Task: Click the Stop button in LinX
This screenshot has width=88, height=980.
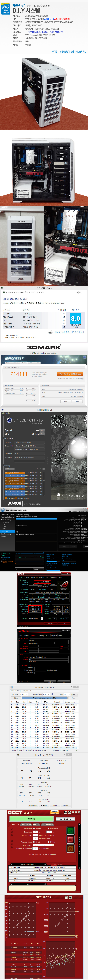Action: pyautogui.click(x=73, y=698)
